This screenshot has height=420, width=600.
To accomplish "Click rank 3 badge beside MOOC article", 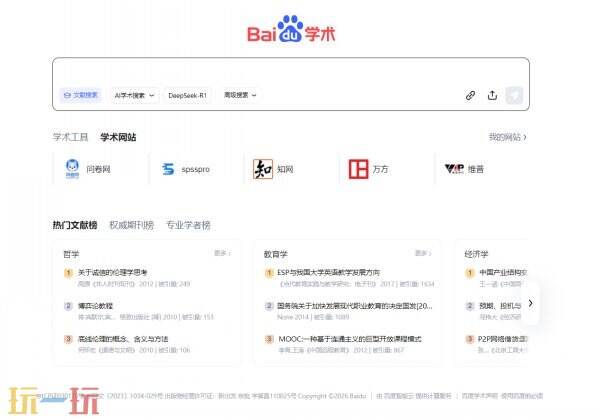I will pyautogui.click(x=269, y=339).
